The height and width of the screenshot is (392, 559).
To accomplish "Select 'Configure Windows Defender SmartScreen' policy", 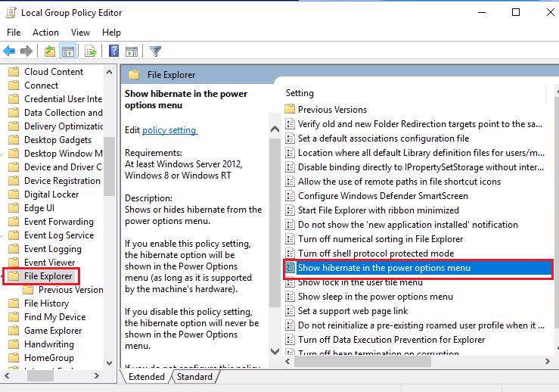I will [x=383, y=196].
